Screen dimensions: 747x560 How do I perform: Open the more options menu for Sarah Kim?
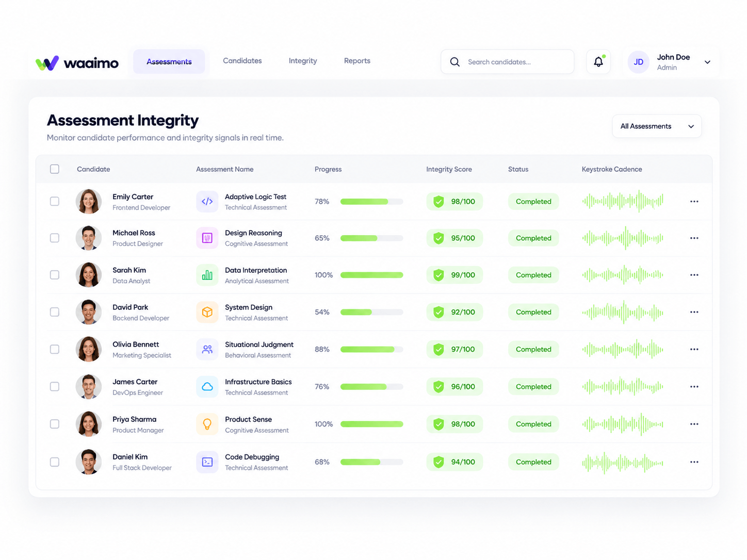click(694, 275)
